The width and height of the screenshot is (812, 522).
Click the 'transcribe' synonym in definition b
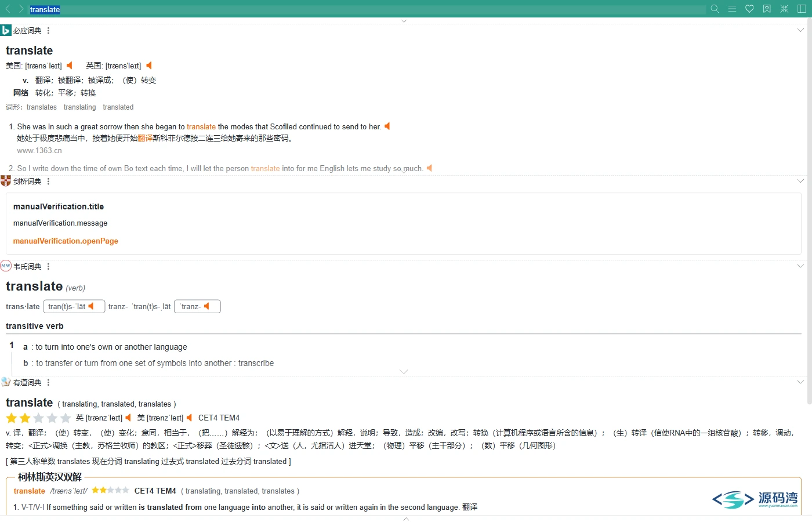click(x=256, y=363)
